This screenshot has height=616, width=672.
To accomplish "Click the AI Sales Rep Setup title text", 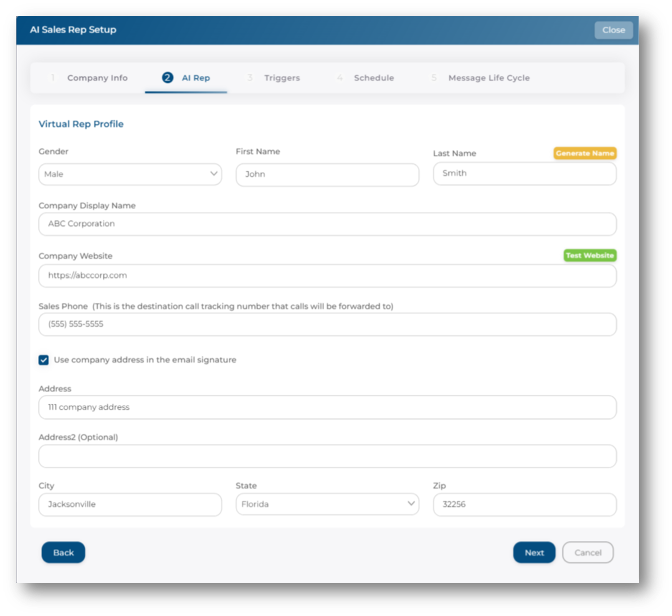I will pos(73,30).
